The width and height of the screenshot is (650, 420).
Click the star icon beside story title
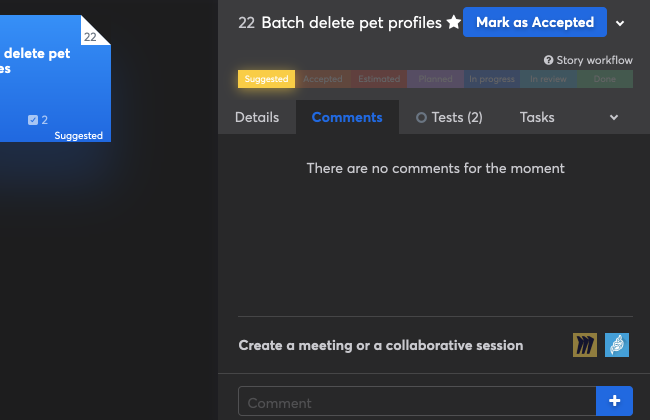453,23
